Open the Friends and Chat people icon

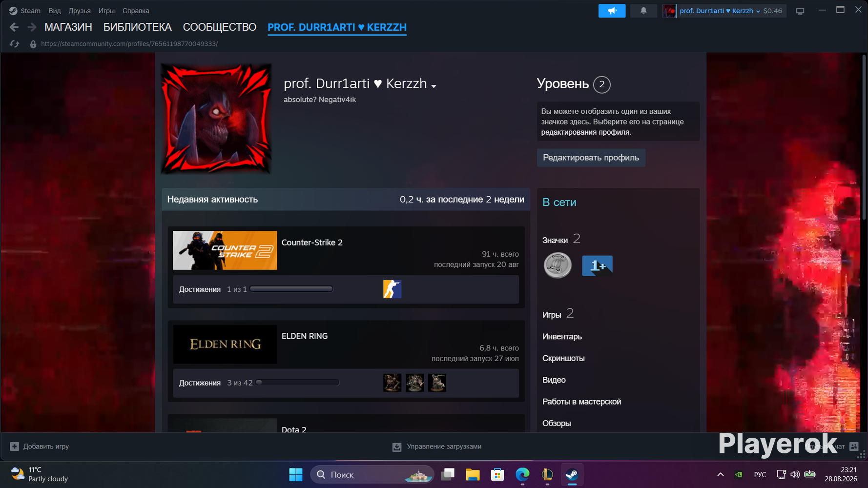pyautogui.click(x=854, y=447)
